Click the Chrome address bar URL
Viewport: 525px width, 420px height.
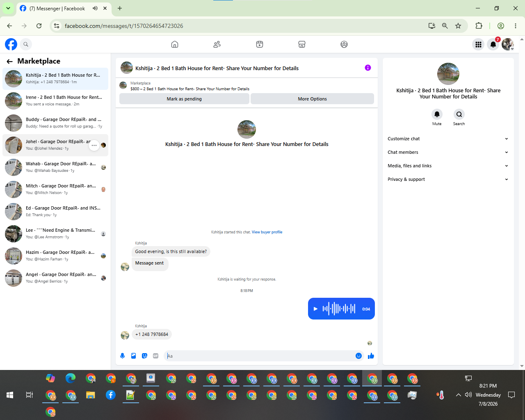point(124,26)
